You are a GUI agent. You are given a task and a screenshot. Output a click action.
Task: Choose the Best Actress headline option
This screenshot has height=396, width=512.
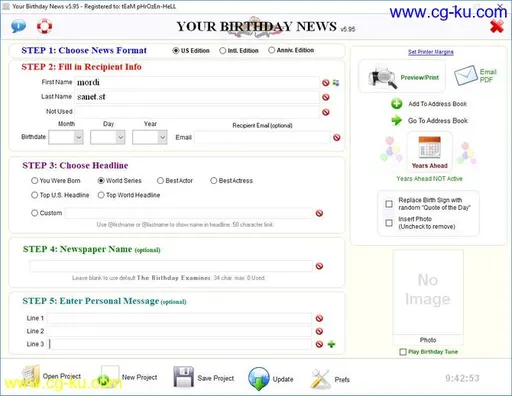click(213, 181)
